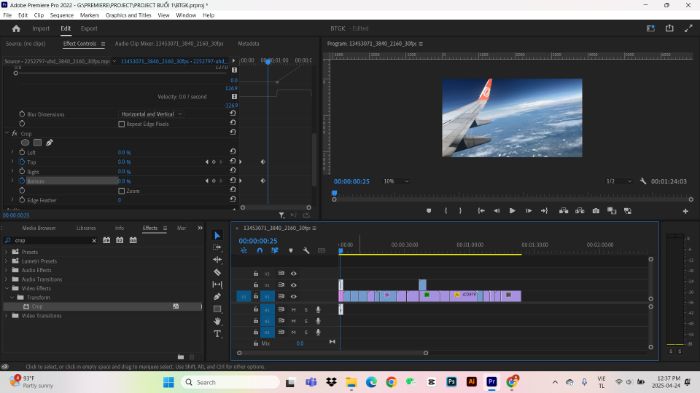Toggle Snap in timeline magnet icon

tap(259, 251)
